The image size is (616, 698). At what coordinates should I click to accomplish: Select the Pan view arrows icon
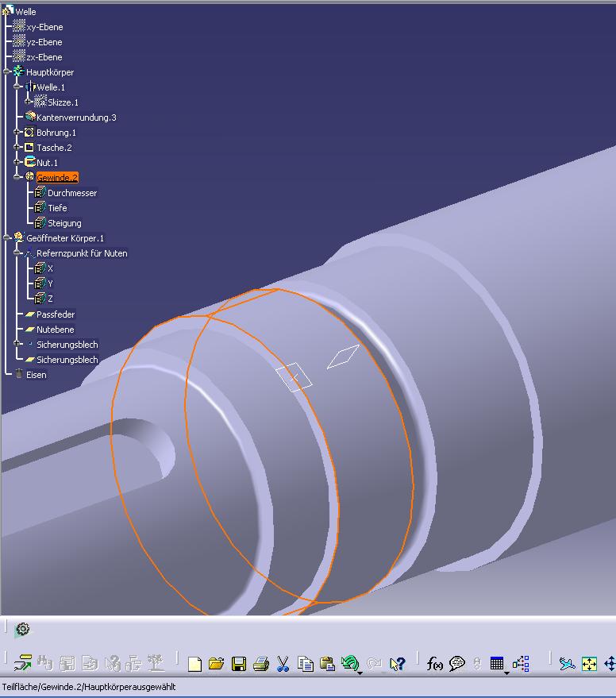[610, 664]
